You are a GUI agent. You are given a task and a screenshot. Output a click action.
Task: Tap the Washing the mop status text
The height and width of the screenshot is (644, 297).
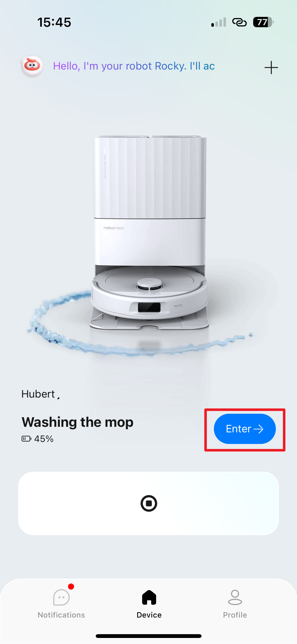point(77,422)
